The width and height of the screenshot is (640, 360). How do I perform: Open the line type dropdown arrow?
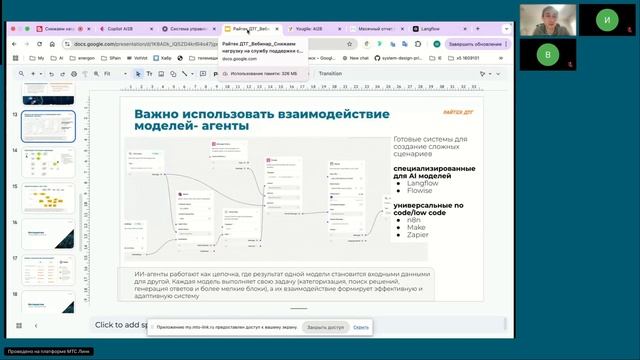pyautogui.click(x=192, y=74)
